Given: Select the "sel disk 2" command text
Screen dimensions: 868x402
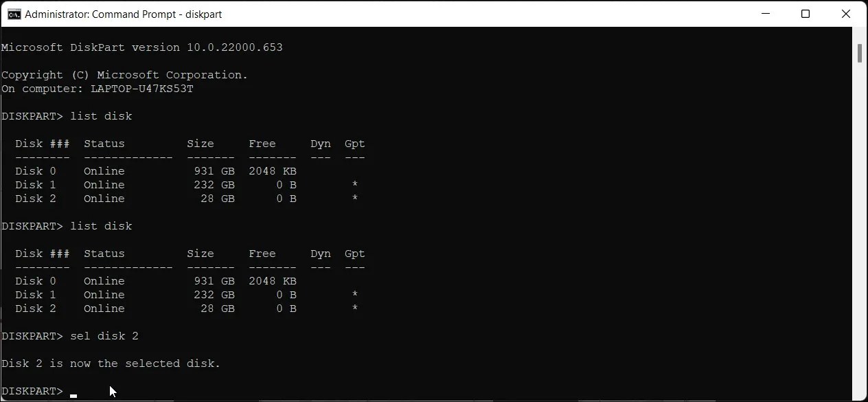Looking at the screenshot, I should pos(104,336).
